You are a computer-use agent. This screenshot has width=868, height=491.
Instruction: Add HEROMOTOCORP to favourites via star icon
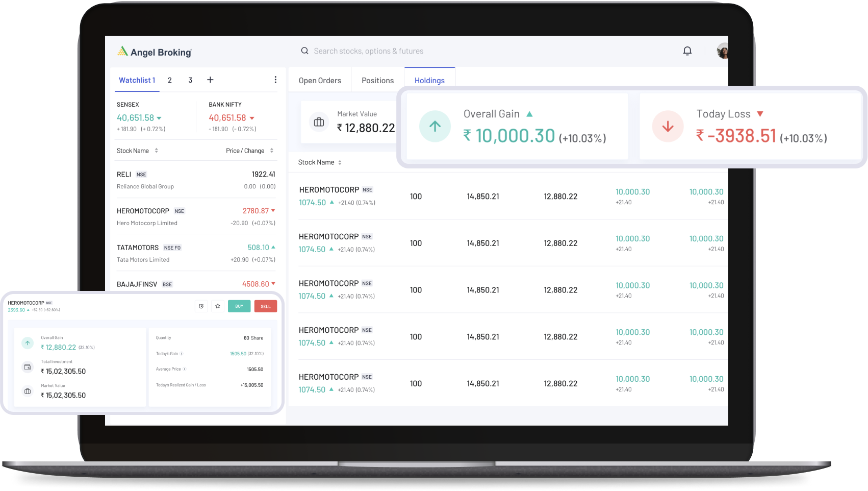point(218,306)
